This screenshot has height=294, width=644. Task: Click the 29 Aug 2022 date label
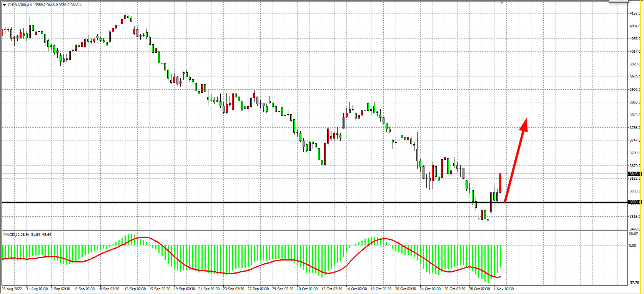point(12,289)
